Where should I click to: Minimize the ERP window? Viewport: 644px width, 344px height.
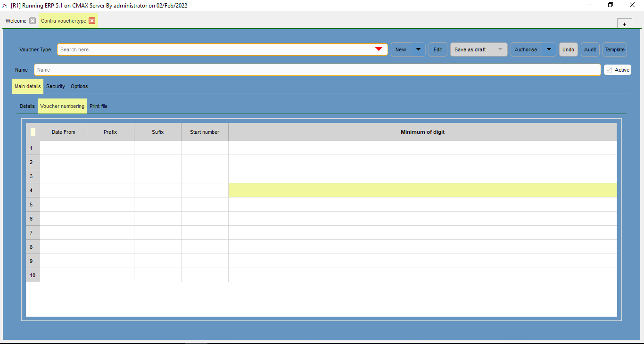589,5
